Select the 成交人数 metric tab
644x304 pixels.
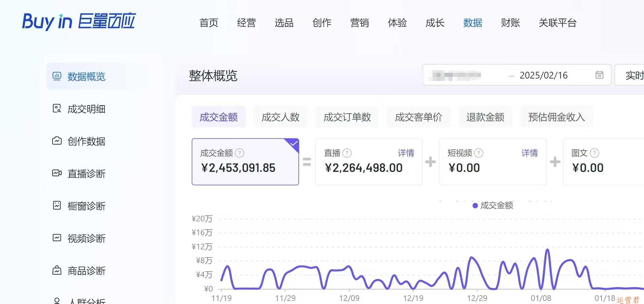(x=281, y=117)
